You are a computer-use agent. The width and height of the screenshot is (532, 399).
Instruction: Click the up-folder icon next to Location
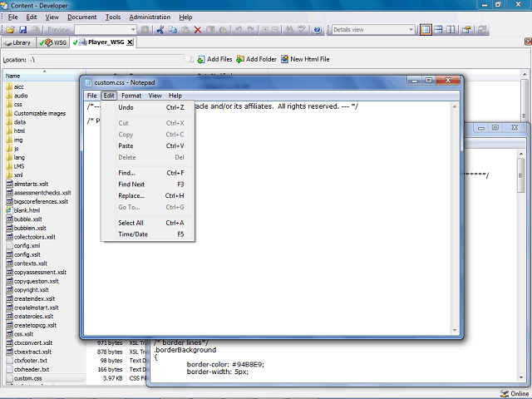click(190, 59)
